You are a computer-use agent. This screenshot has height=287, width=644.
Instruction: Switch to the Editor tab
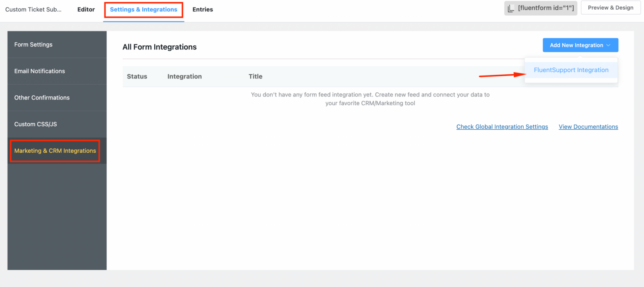click(86, 9)
